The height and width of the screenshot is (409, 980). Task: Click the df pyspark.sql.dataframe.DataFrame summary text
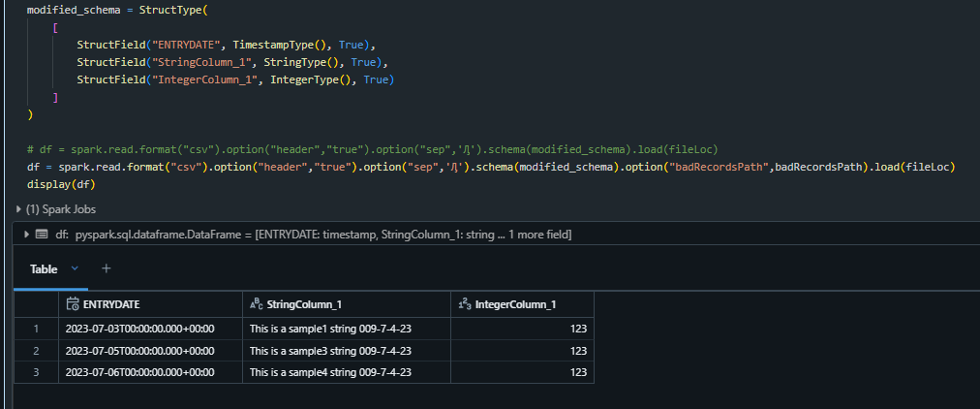click(313, 235)
